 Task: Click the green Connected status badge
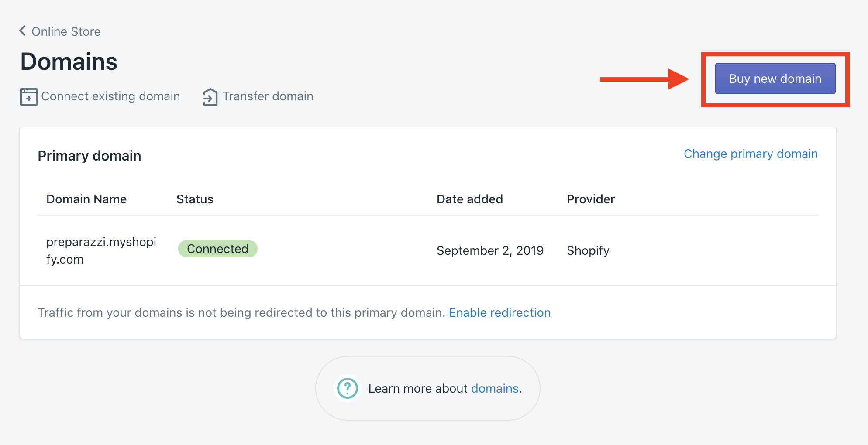(x=218, y=249)
